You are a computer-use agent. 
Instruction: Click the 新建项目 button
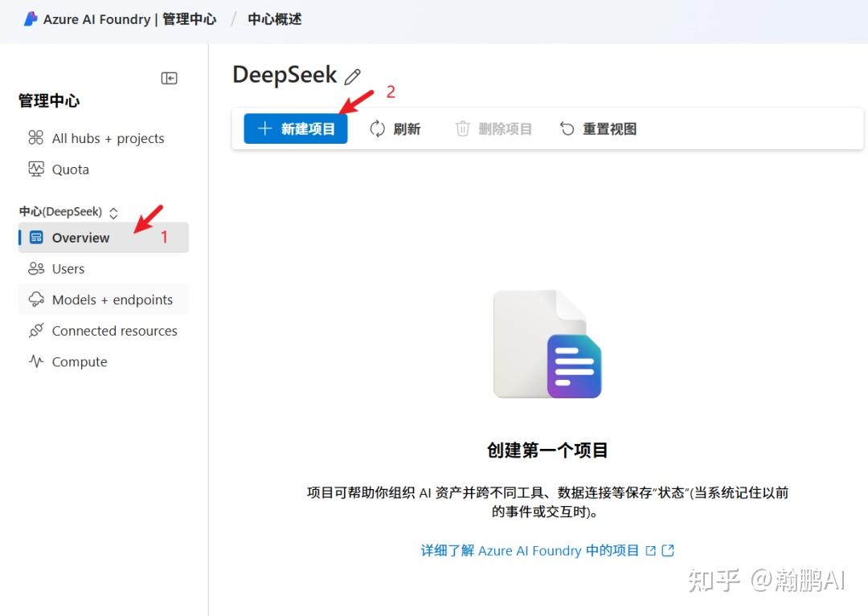coord(295,129)
